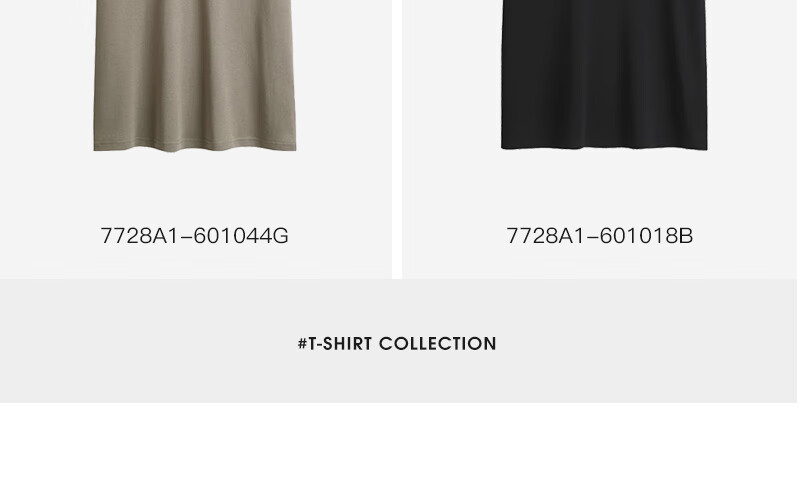Open the black dress product image
The image size is (800, 500).
point(604,74)
